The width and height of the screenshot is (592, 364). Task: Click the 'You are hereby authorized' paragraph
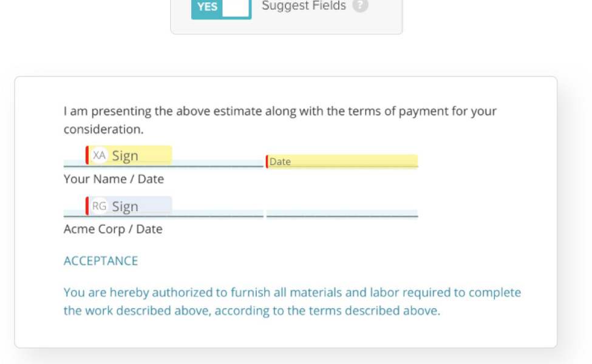click(292, 302)
